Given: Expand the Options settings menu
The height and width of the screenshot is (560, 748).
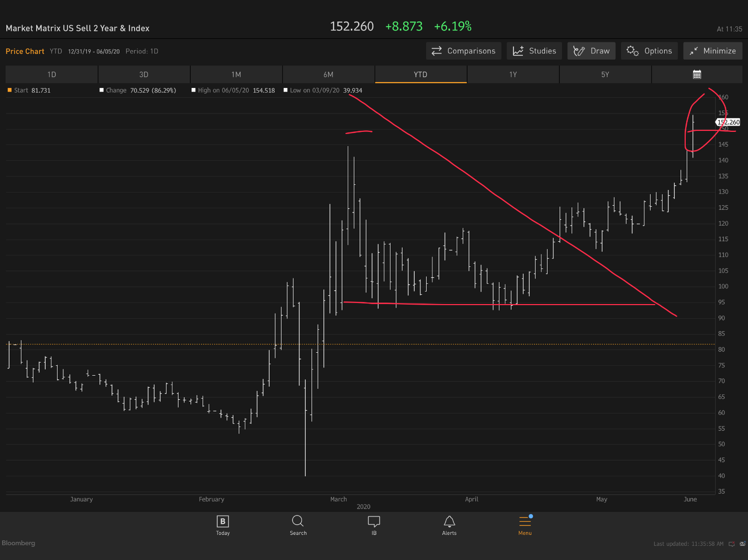Looking at the screenshot, I should pyautogui.click(x=649, y=51).
